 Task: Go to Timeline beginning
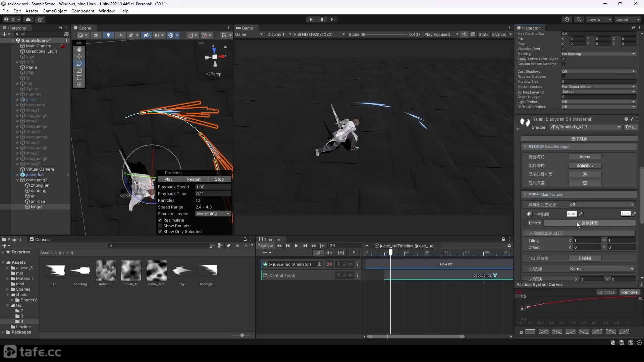[279, 246]
